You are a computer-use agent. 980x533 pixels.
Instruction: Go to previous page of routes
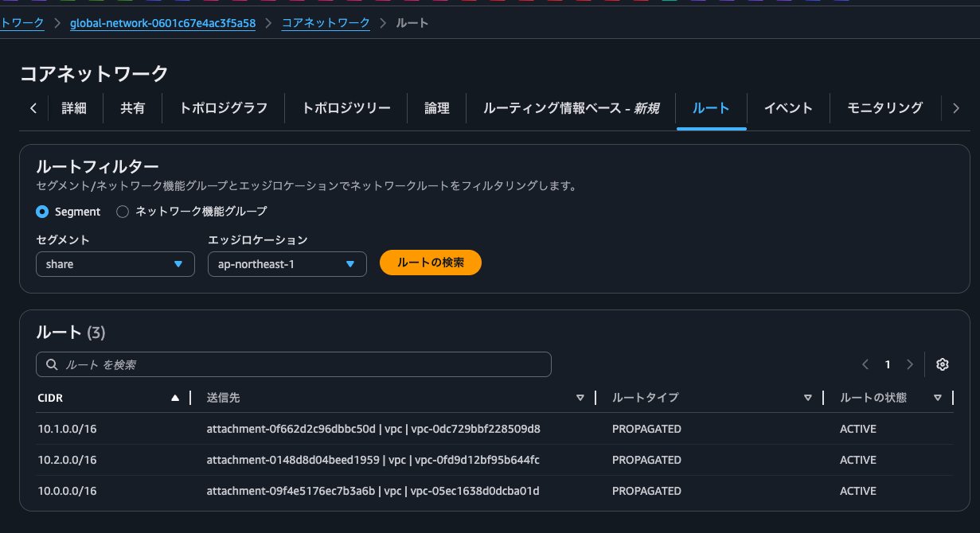click(x=865, y=364)
